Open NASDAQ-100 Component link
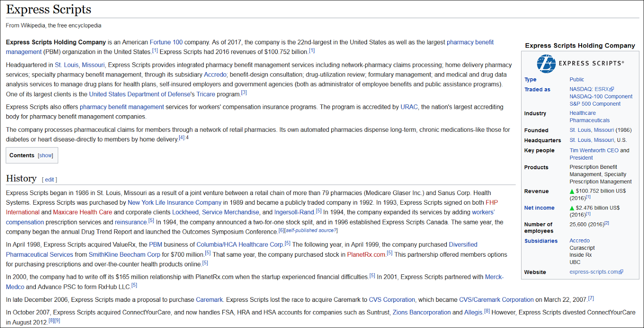Viewport: 644px width, 328px height. pyautogui.click(x=601, y=97)
